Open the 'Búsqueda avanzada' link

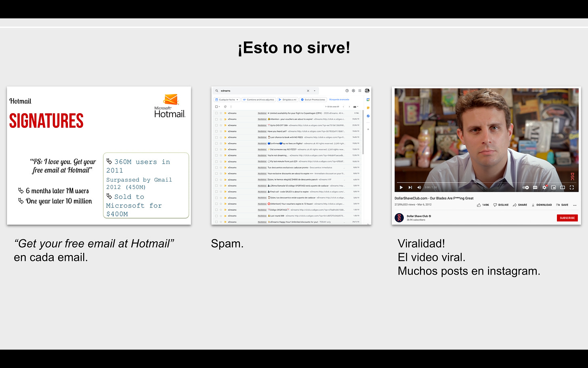tap(339, 99)
